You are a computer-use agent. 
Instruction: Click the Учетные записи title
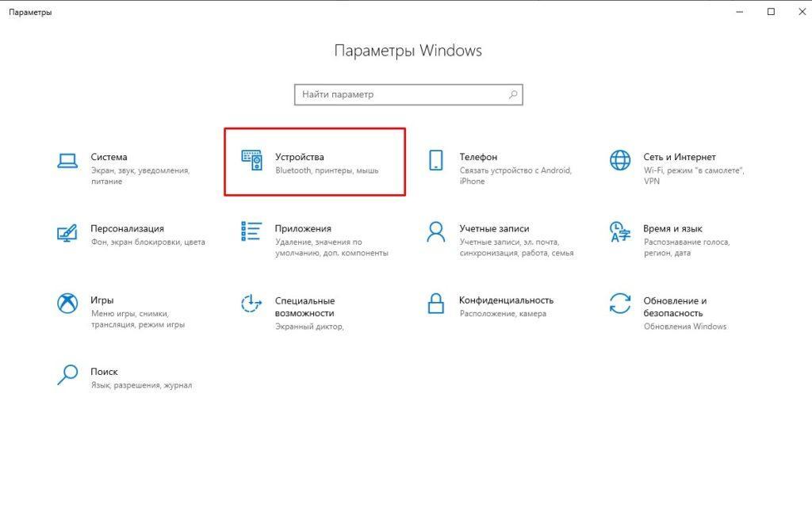tap(494, 229)
